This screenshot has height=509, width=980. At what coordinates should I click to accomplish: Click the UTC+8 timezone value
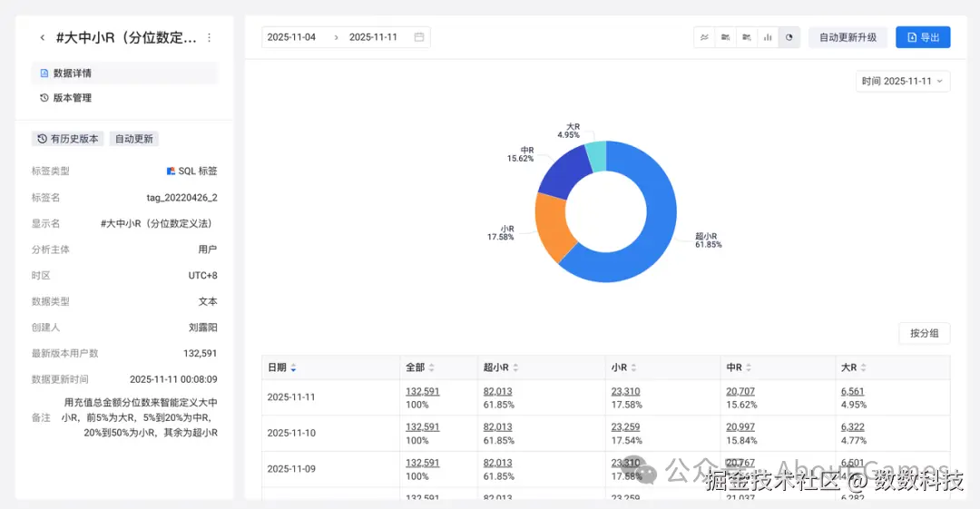pos(203,276)
